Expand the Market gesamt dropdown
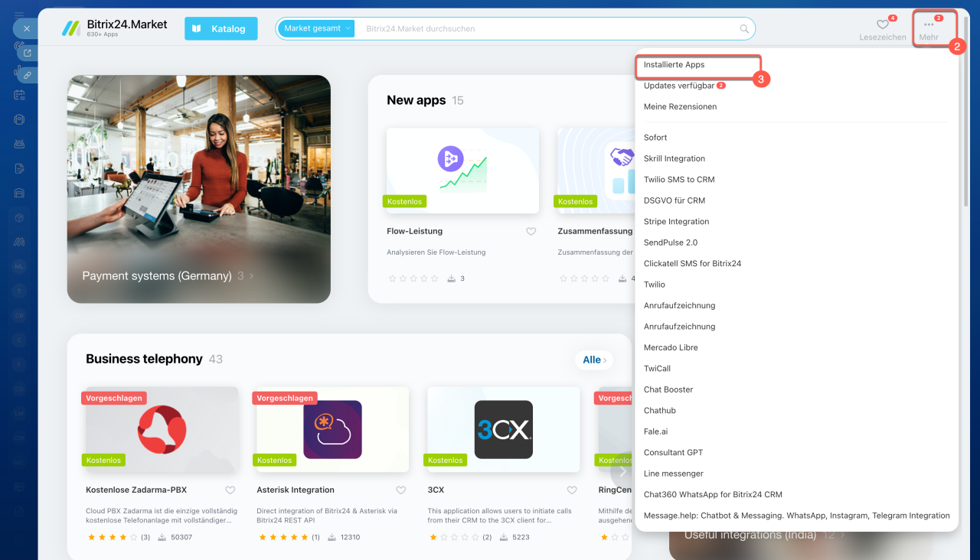 click(x=316, y=29)
